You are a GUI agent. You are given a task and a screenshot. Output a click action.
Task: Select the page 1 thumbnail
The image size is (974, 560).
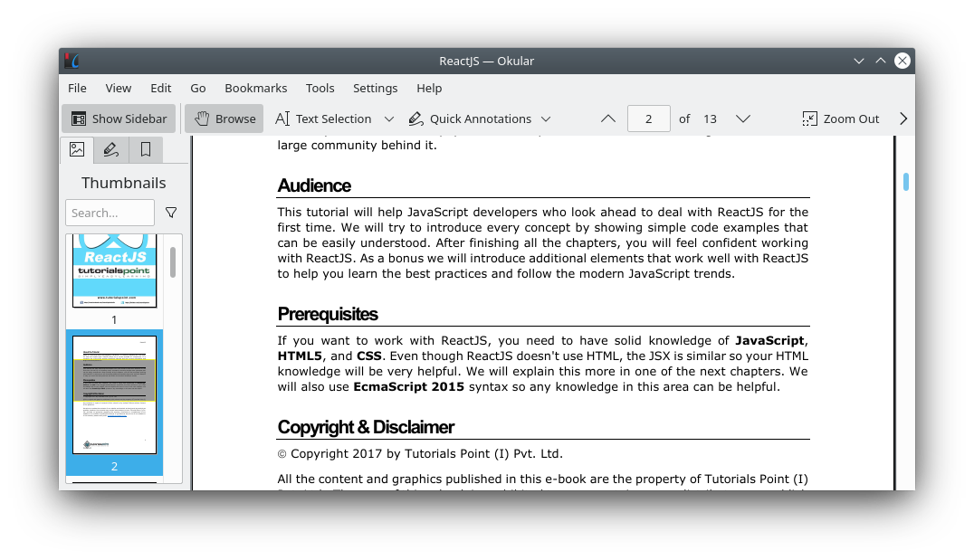pyautogui.click(x=114, y=271)
